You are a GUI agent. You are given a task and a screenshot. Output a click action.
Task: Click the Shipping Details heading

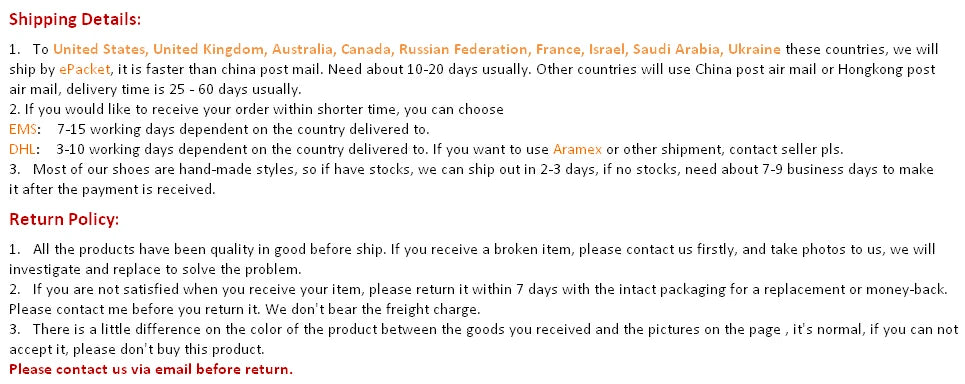click(75, 19)
